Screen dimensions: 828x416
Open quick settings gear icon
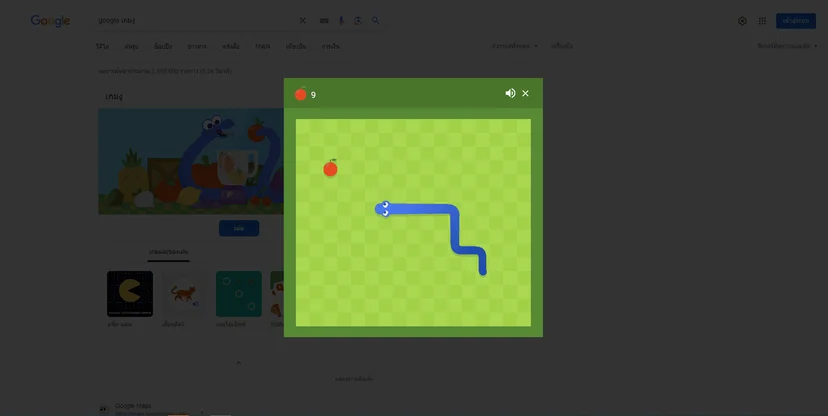tap(742, 21)
